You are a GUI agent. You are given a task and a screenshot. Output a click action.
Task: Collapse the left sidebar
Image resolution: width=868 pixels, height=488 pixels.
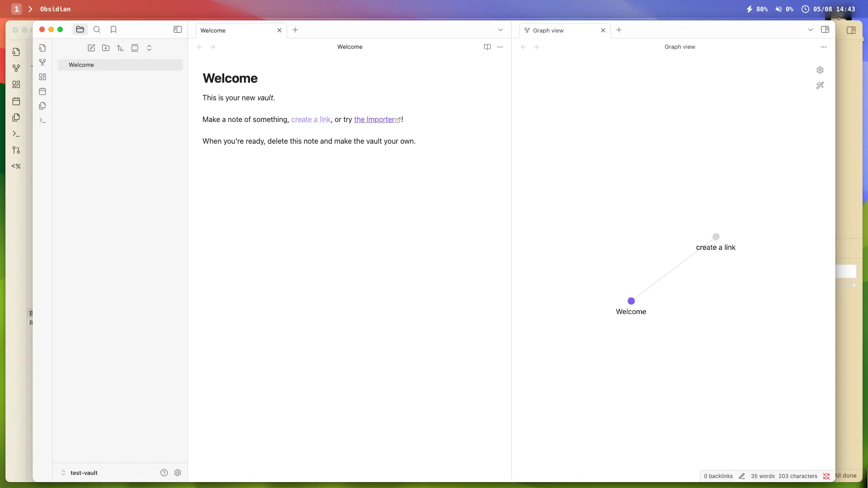[178, 29]
